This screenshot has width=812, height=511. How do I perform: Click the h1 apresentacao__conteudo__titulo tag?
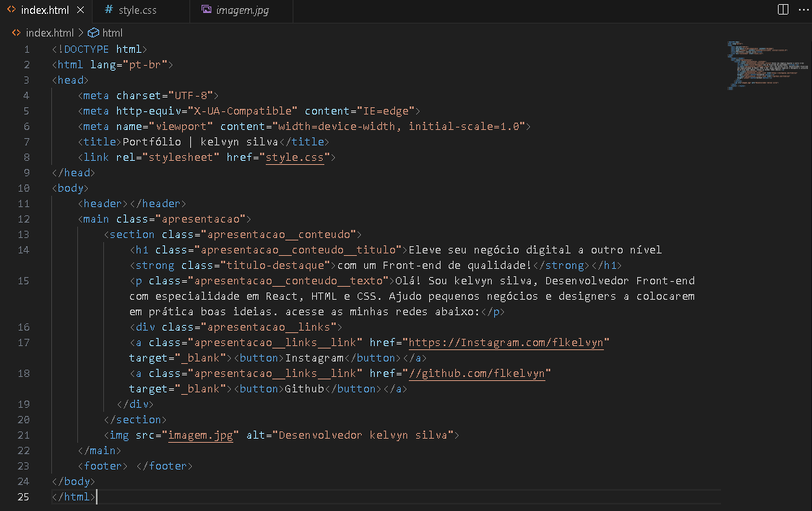(x=269, y=250)
